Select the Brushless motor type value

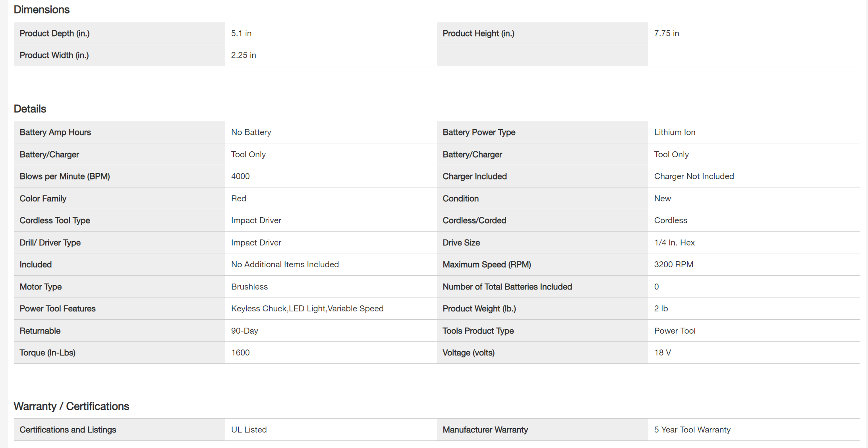click(249, 287)
